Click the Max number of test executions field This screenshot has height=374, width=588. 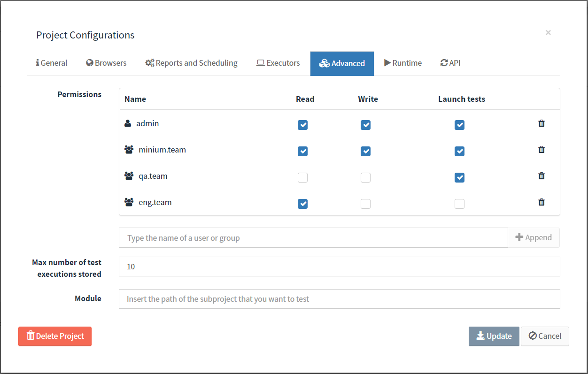(x=340, y=267)
